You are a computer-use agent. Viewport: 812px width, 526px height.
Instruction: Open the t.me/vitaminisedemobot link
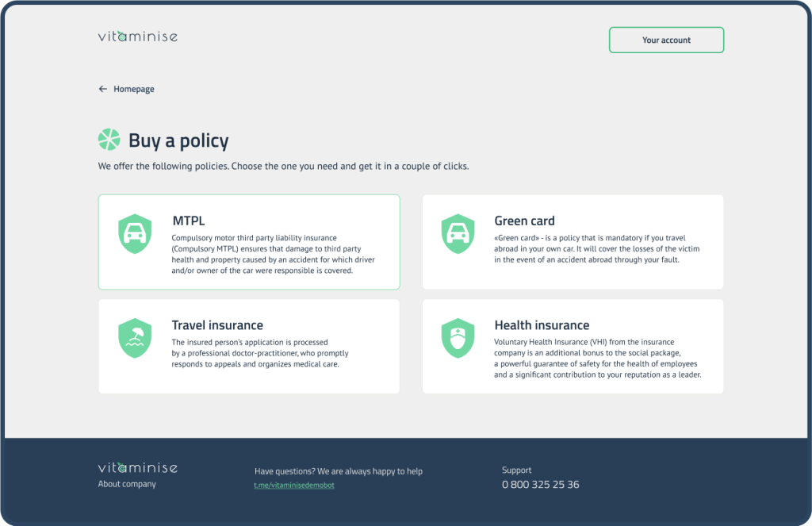(294, 485)
